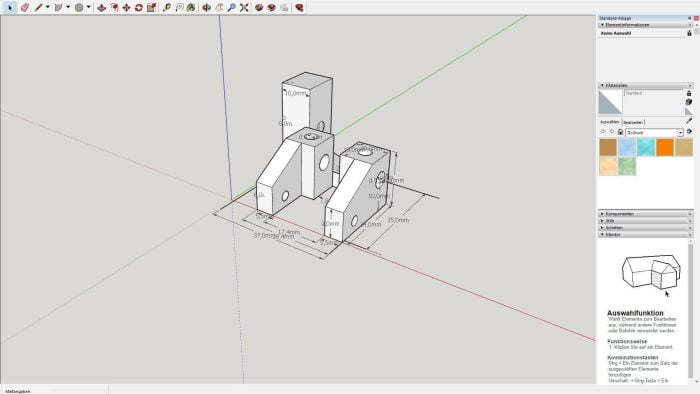Click the Send to LayOut icon
Image resolution: width=700 pixels, height=394 pixels.
pos(284,8)
